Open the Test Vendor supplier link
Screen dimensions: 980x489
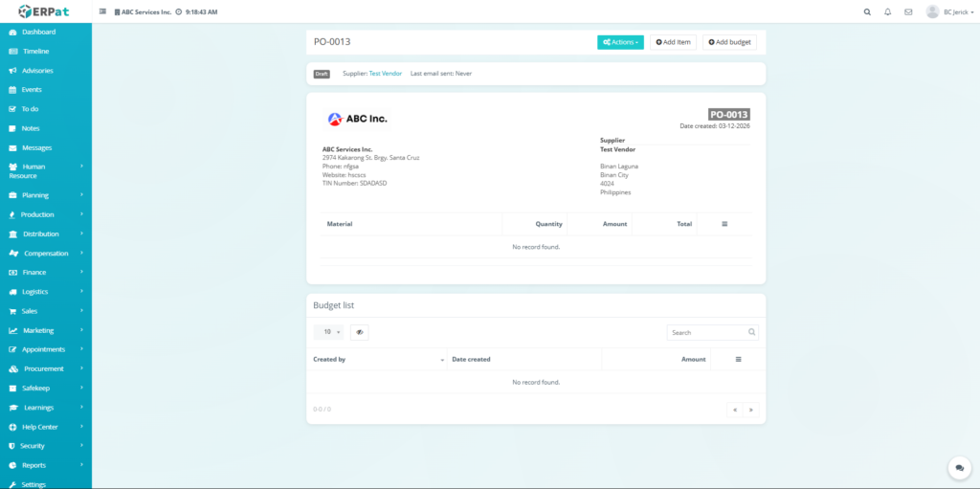pyautogui.click(x=385, y=74)
